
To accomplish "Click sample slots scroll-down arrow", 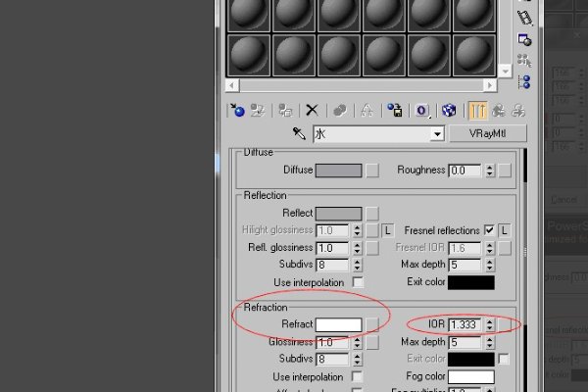I will pyautogui.click(x=505, y=71).
